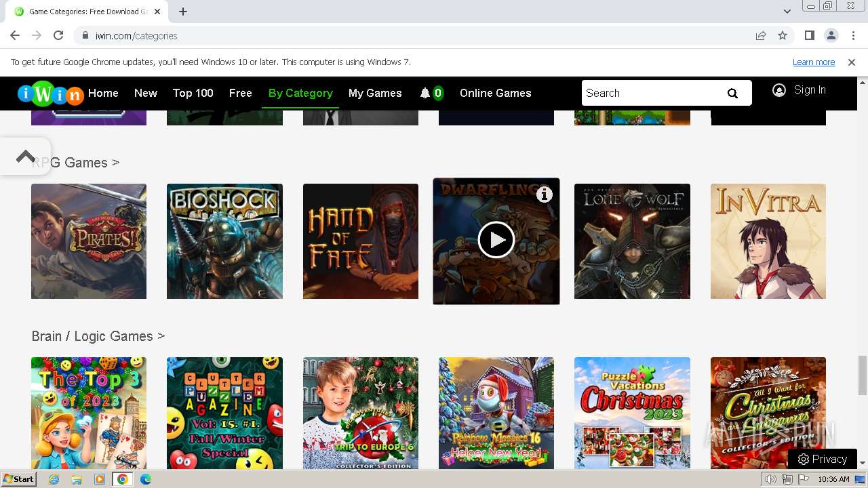Open a new browser tab

183,12
